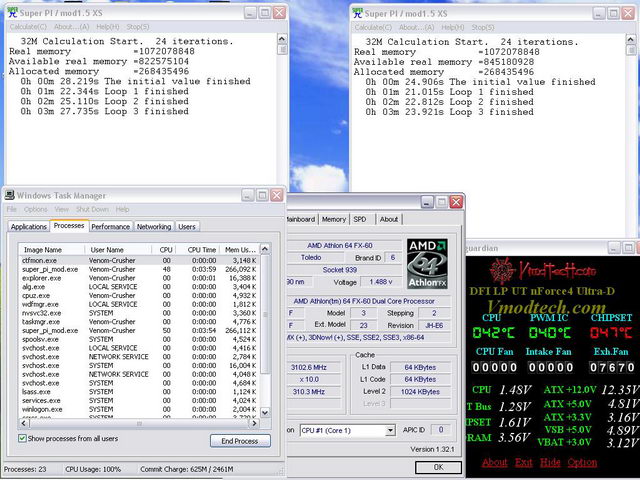Open Calculate menu in left Super PI
This screenshot has height=480, width=640.
(28, 27)
